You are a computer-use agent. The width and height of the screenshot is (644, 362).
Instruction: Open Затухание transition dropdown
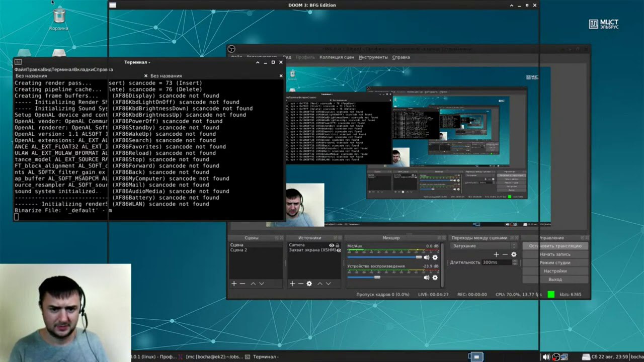pyautogui.click(x=484, y=246)
